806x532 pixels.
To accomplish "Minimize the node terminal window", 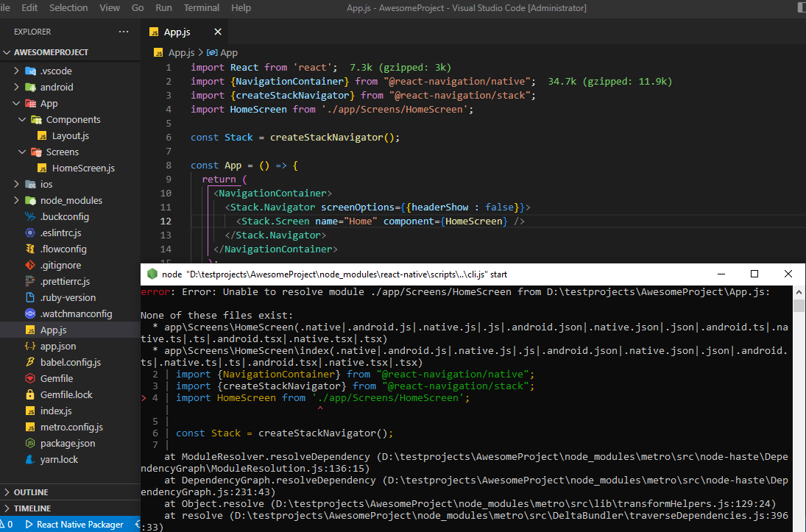I will [x=721, y=274].
